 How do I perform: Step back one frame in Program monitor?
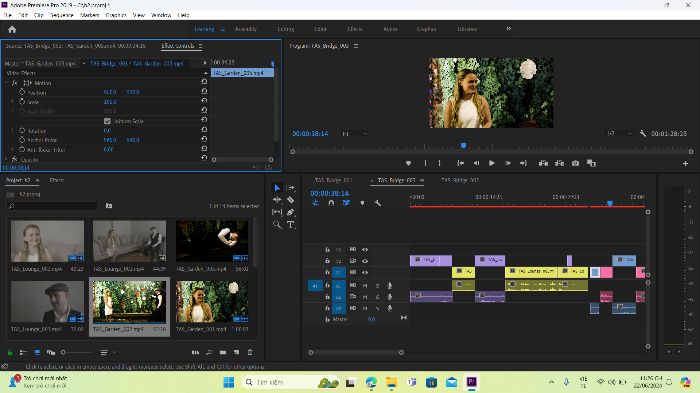coord(476,163)
